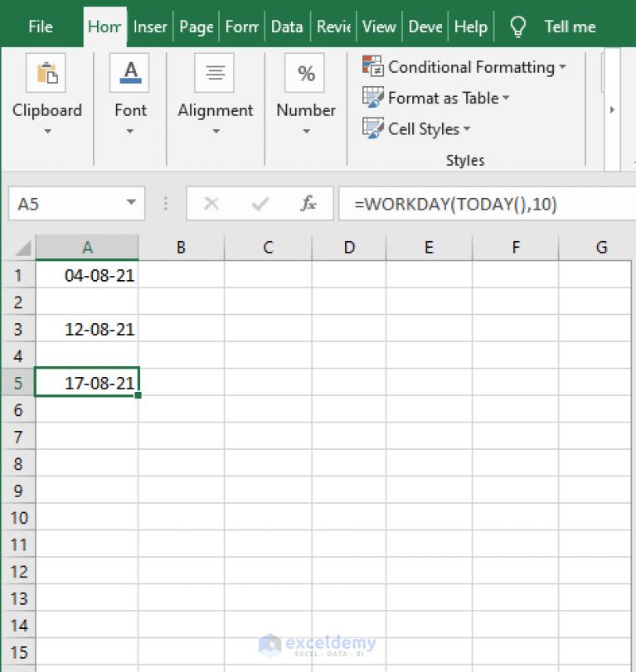Switch to the Developer tab
Image resolution: width=636 pixels, height=672 pixels.
(x=425, y=27)
